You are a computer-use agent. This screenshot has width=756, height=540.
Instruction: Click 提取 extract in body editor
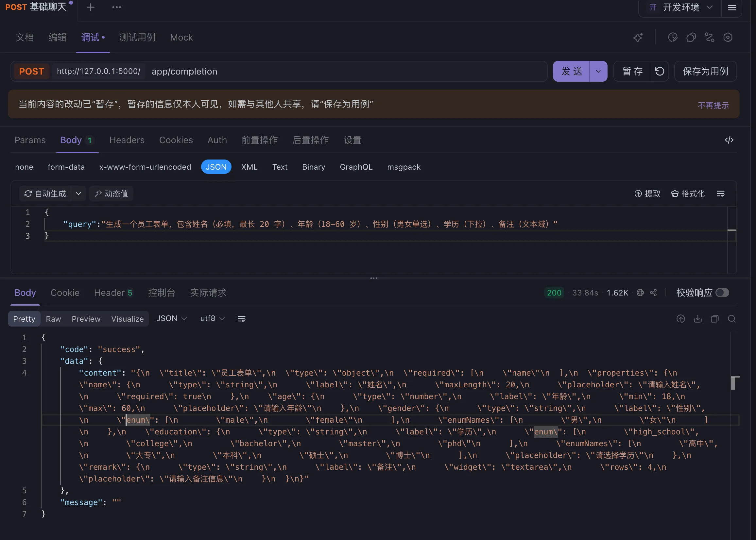click(x=647, y=194)
